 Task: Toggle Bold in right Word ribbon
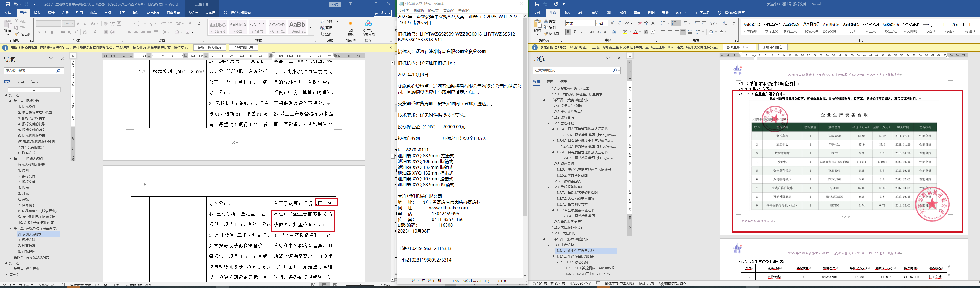click(568, 32)
